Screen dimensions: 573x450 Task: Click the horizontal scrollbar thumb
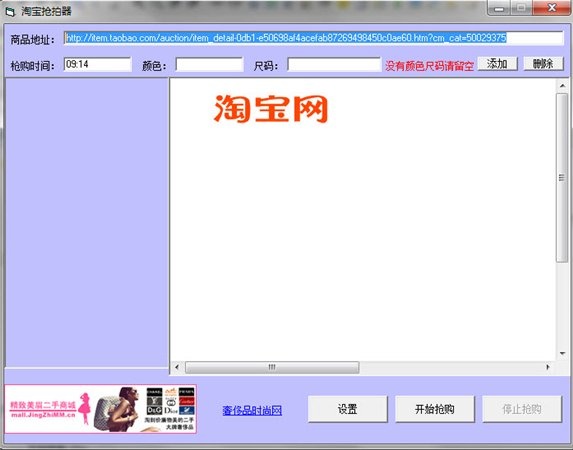click(x=272, y=367)
